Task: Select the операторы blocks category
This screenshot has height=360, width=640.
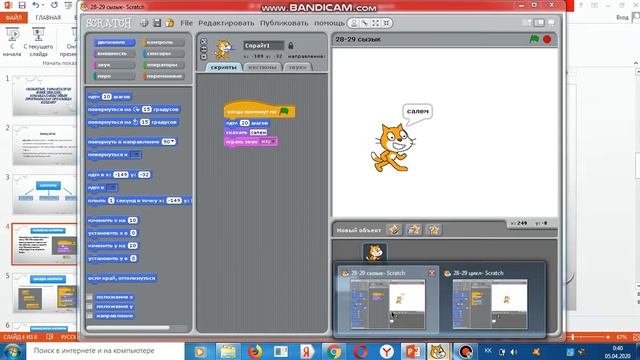Action: pos(163,65)
